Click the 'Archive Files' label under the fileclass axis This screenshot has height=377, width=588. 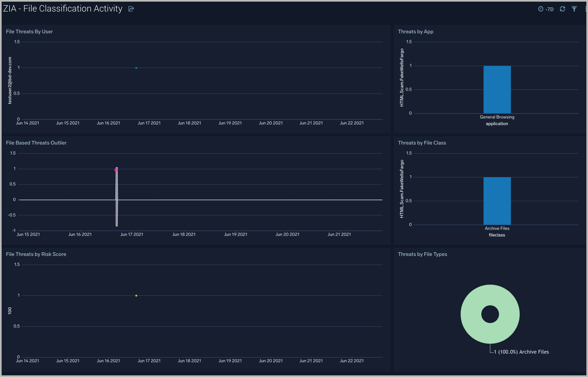(x=497, y=228)
